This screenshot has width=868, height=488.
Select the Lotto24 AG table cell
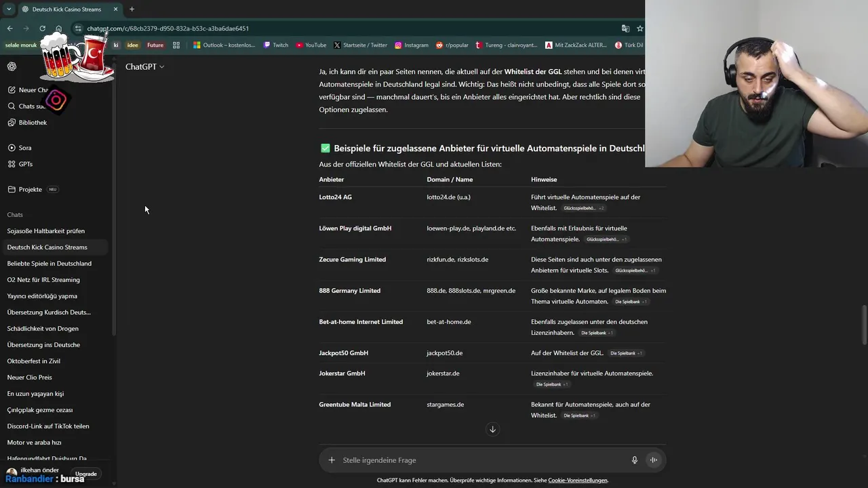click(x=336, y=197)
